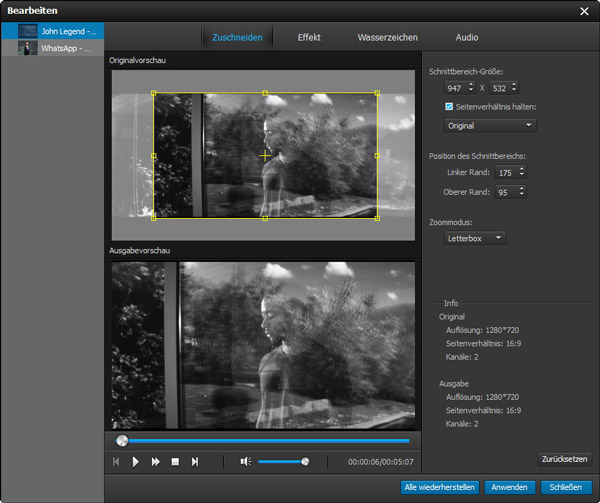Select the WhatsApp video thumbnail
This screenshot has height=503, width=600.
(28, 48)
